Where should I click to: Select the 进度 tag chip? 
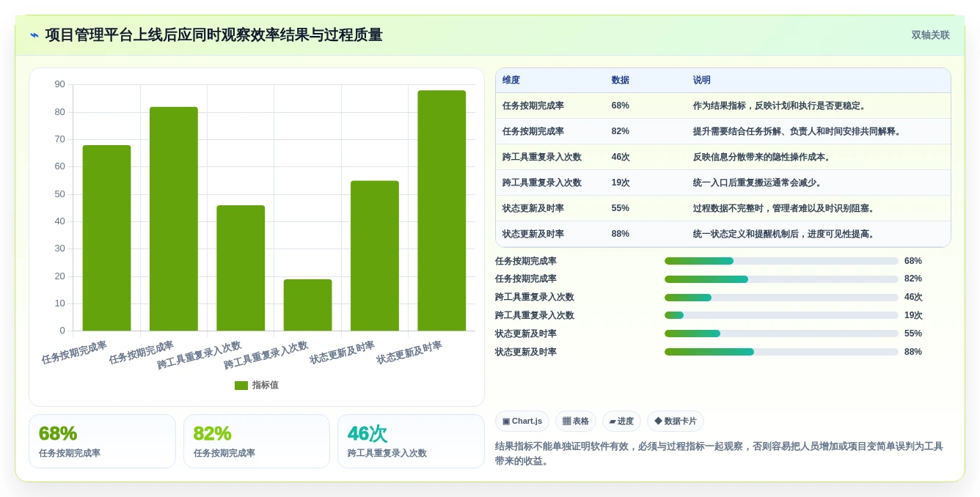[x=621, y=421]
